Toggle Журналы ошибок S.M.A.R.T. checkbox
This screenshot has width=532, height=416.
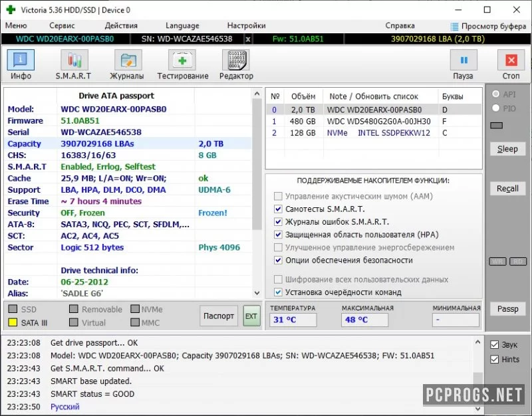point(278,222)
